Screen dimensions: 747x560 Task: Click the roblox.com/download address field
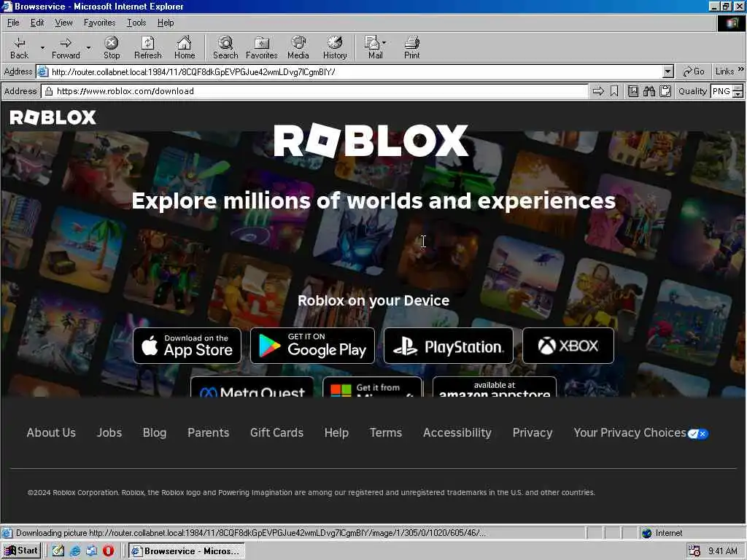[x=314, y=91]
